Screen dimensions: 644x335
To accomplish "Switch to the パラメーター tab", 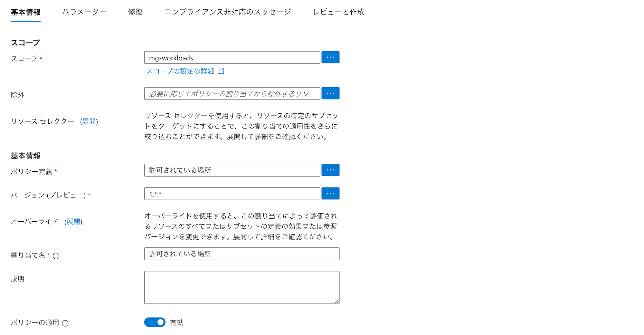I will click(x=84, y=12).
